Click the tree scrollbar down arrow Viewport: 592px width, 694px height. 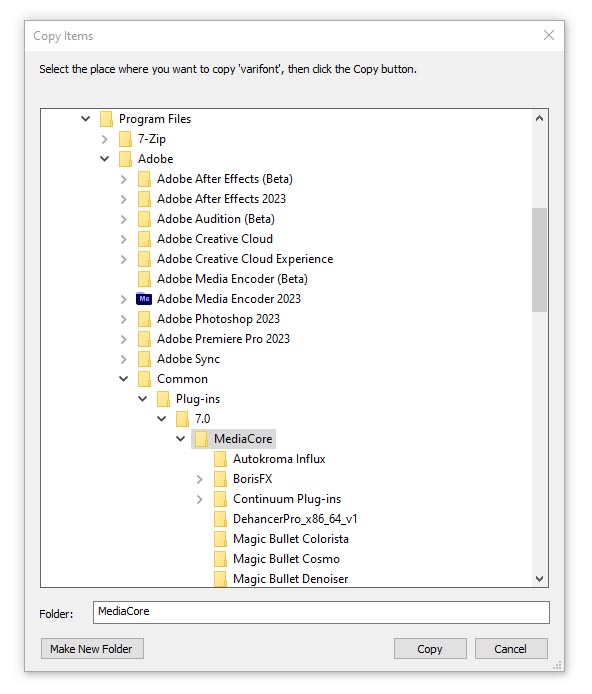539,578
